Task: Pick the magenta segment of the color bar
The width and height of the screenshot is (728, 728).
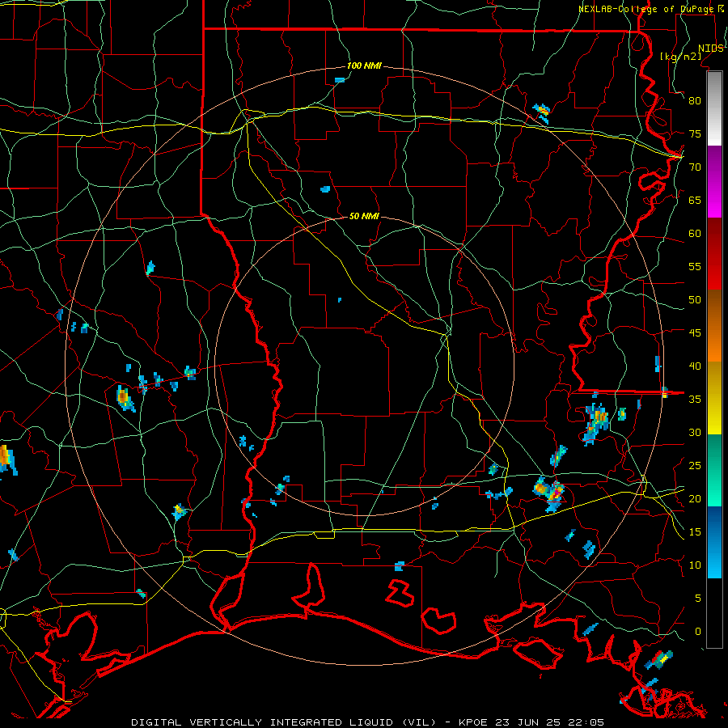Action: pos(714,200)
